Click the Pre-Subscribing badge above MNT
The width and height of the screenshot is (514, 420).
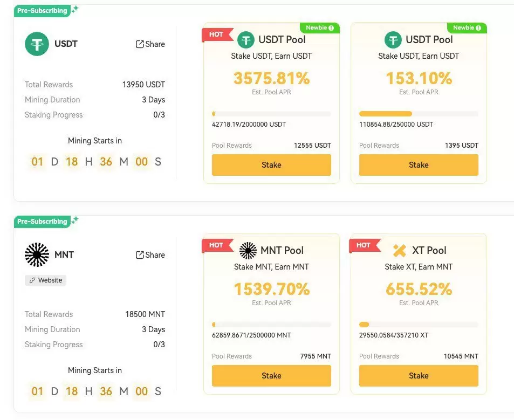point(42,222)
